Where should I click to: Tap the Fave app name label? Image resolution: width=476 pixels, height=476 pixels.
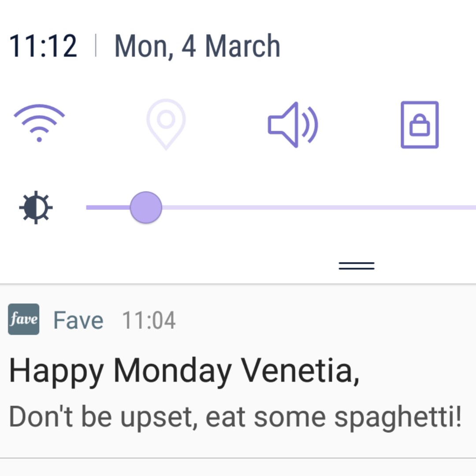pyautogui.click(x=78, y=320)
